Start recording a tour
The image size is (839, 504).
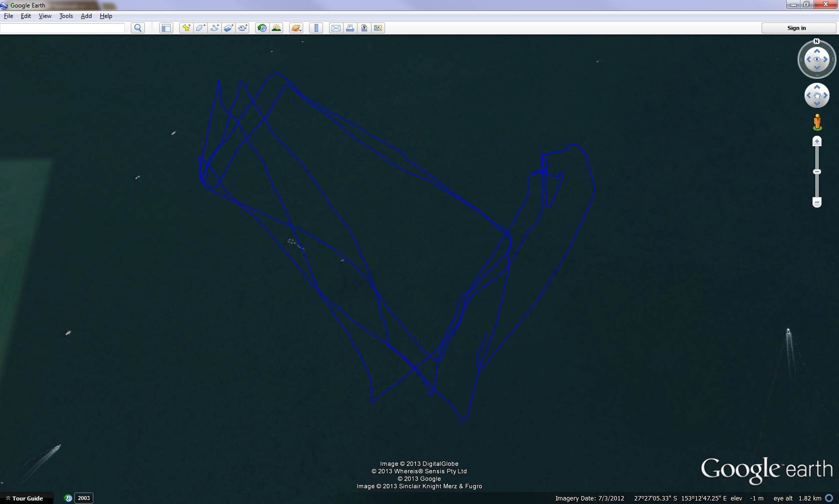243,28
